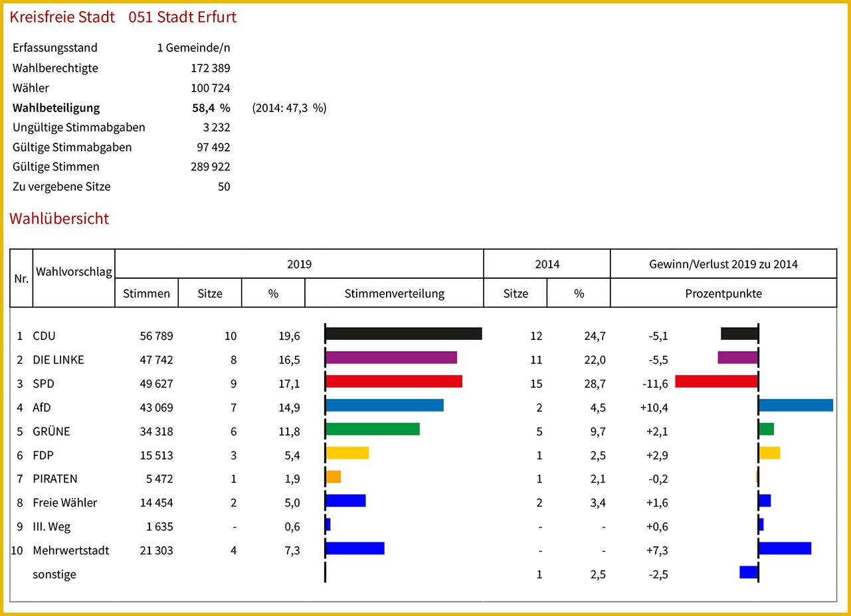This screenshot has height=616, width=851.
Task: Select the "Nr." column header
Action: tap(21, 279)
